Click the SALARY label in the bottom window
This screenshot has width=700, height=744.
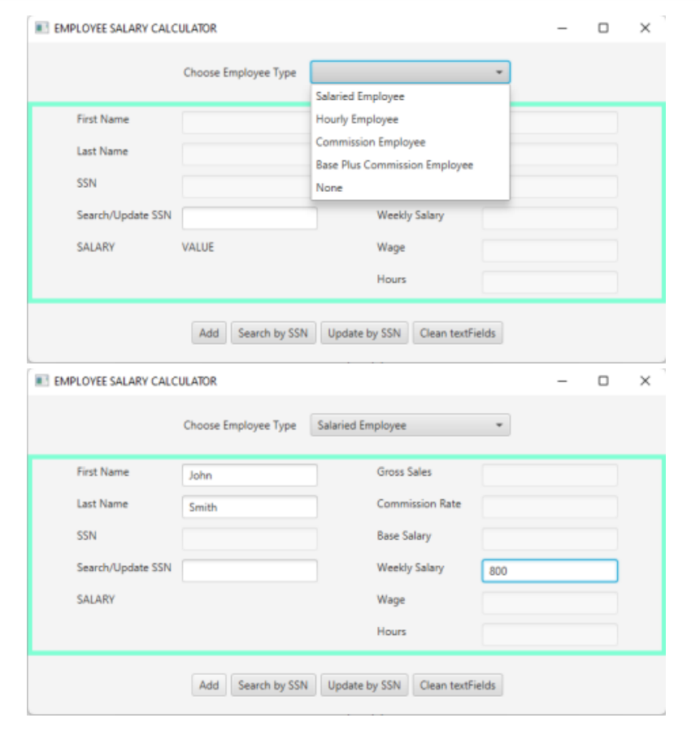pyautogui.click(x=96, y=599)
